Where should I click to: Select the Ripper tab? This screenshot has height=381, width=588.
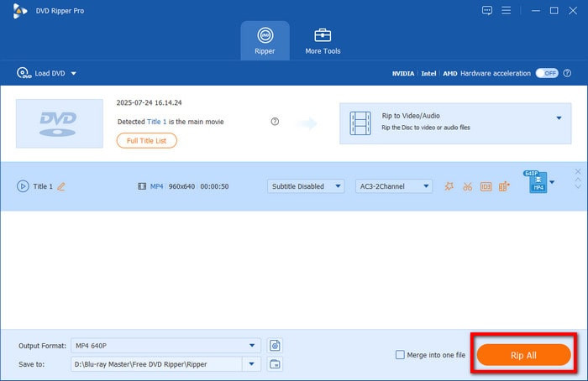[265, 40]
